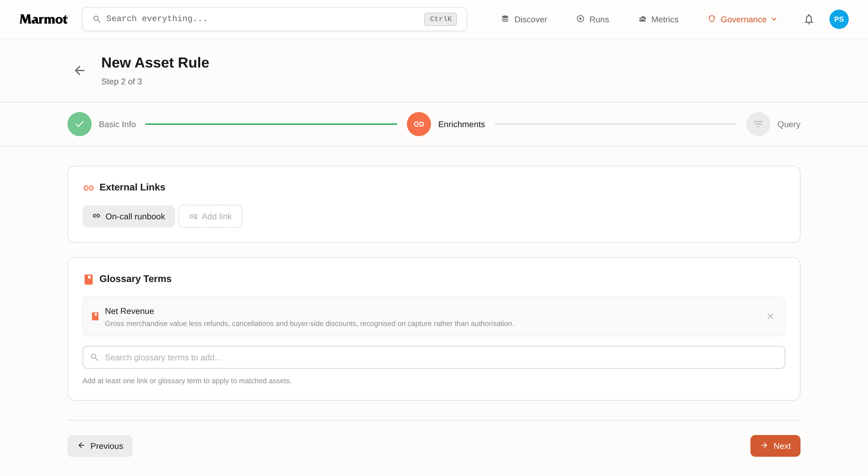Click the Step 2 of 3 text
The width and height of the screenshot is (868, 476).
[122, 81]
